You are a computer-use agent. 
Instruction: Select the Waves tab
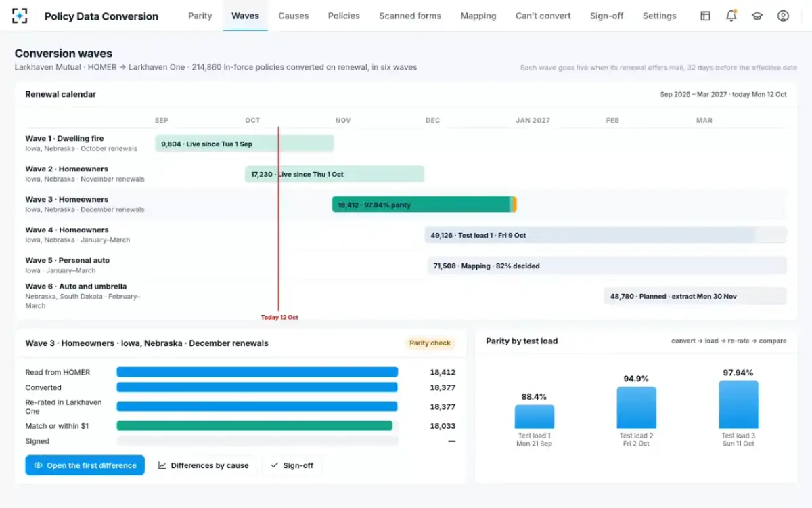point(245,16)
